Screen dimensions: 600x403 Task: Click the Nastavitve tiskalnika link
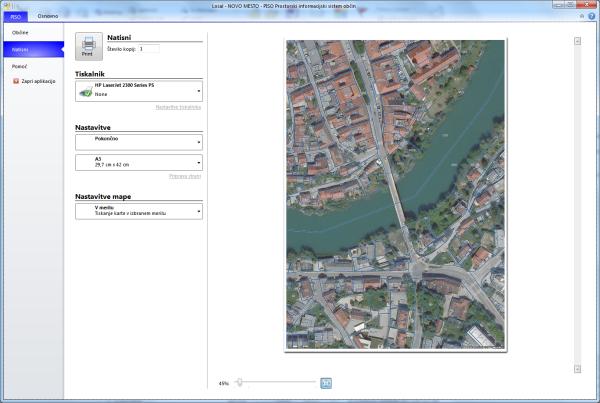(178, 106)
